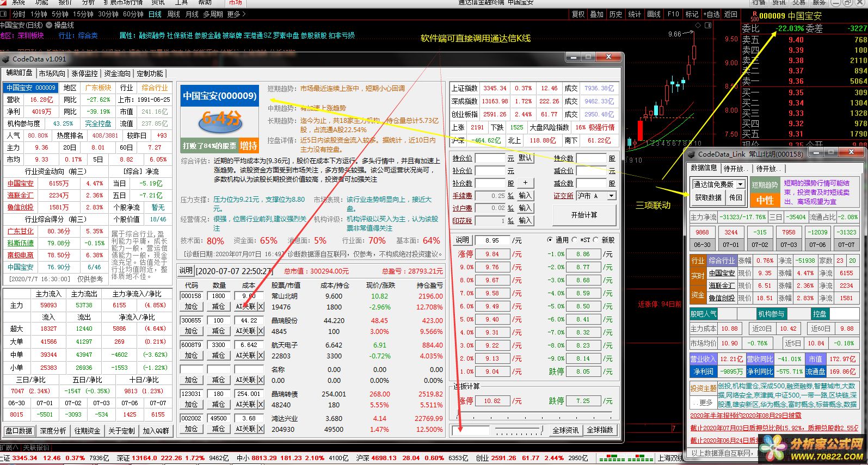Click 获取数据 in CodeData_Link

point(709,197)
